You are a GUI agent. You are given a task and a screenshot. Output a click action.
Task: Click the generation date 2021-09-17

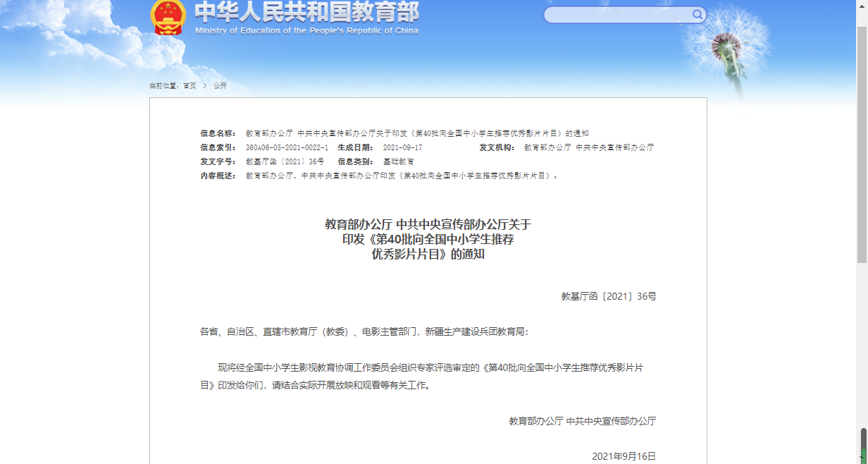point(403,147)
